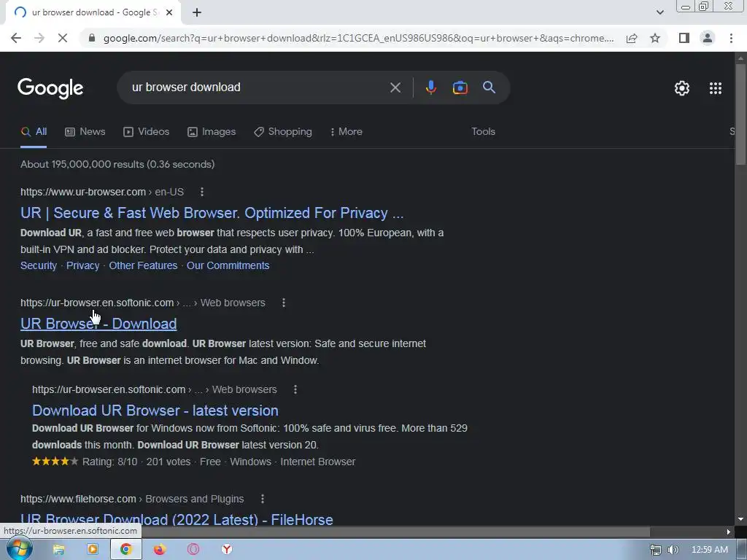Open 'UR | Secure & Fast Web Browser' result
Screen dimensions: 747x560
(212, 214)
